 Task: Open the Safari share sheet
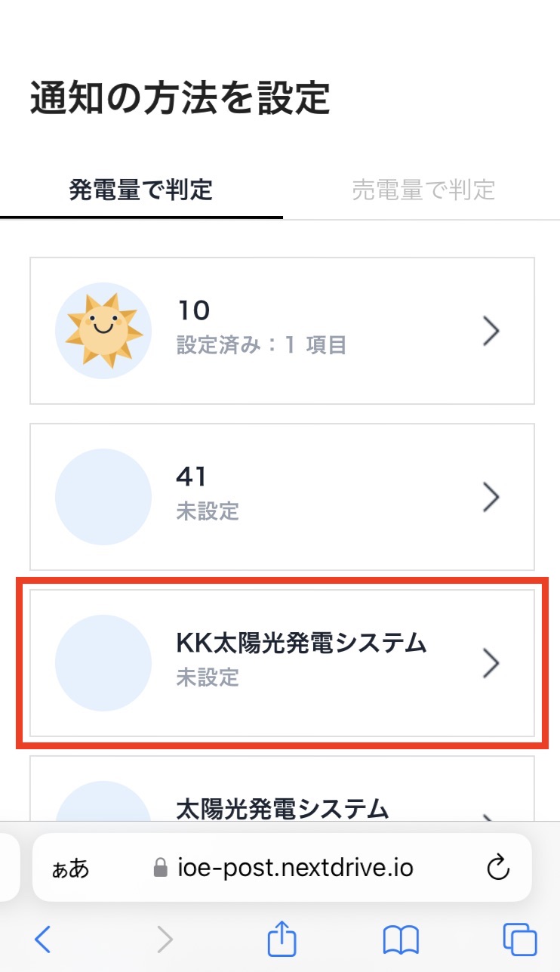(282, 940)
